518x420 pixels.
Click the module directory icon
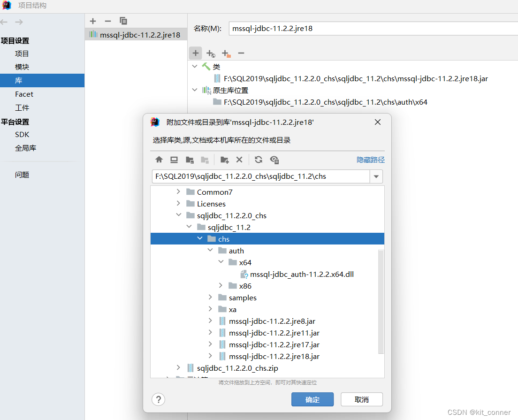pyautogui.click(x=205, y=160)
